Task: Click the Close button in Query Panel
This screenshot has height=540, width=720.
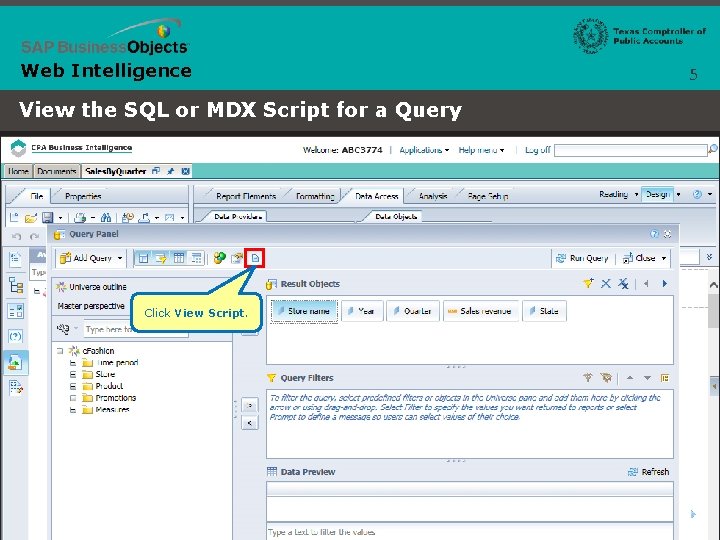Action: click(x=639, y=258)
